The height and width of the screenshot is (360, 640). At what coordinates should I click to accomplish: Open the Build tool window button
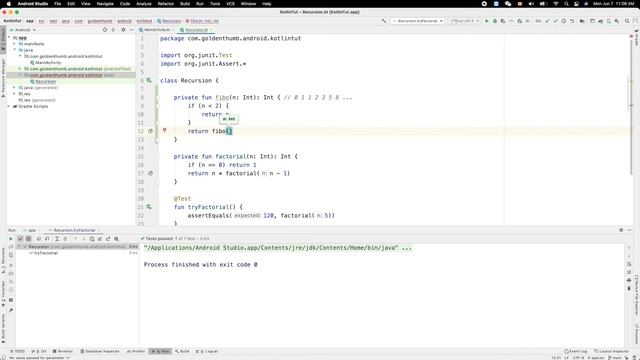[x=182, y=351]
